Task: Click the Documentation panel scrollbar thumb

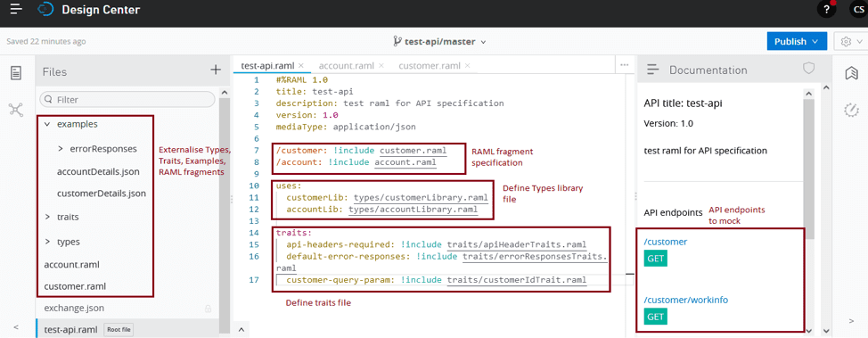Action: (x=809, y=169)
